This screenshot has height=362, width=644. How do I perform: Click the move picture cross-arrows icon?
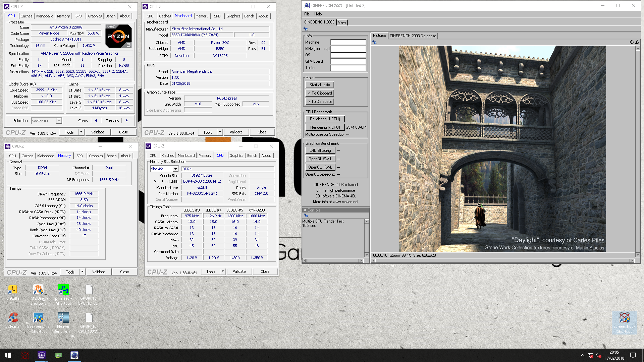click(632, 42)
